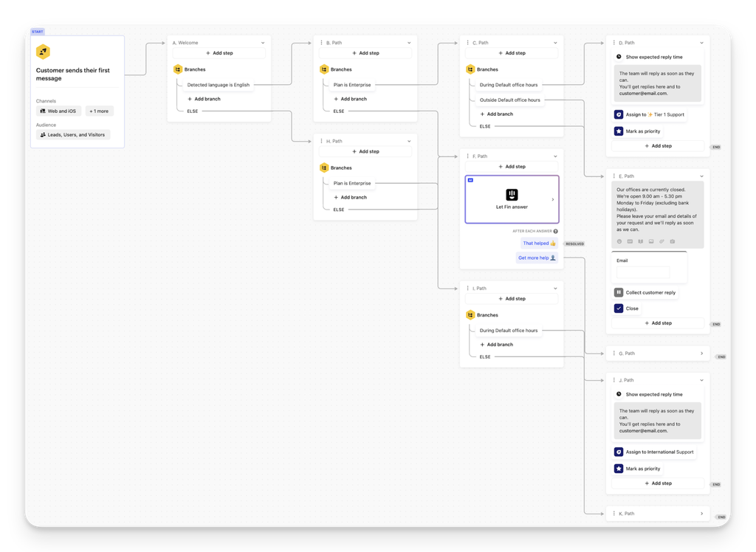
Task: Click the yellow workflow trigger icon in Start card
Action: [x=43, y=52]
